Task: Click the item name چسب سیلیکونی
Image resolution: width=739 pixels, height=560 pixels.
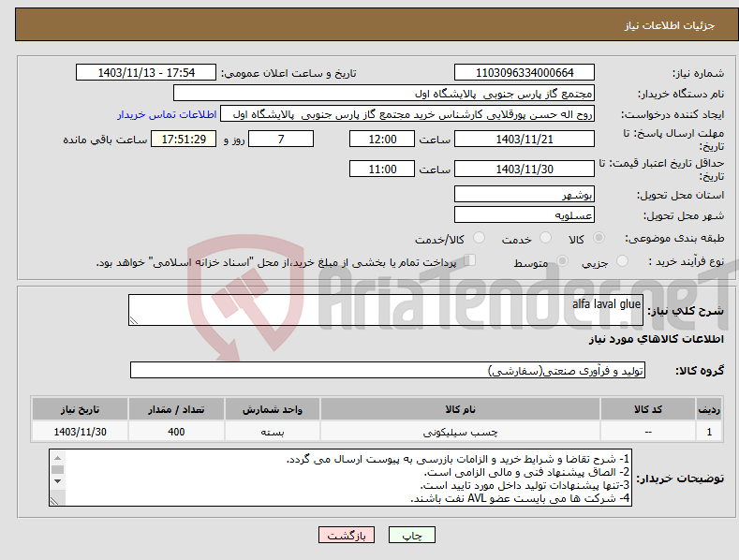Action: tap(460, 432)
